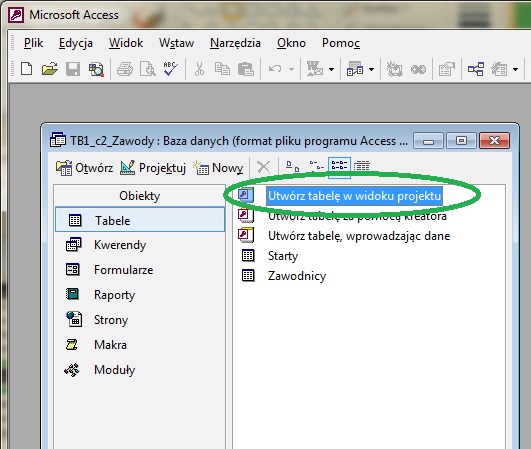The height and width of the screenshot is (449, 531).
Task: Close the TB1_c2_Zawody database window
Action: coord(494,140)
